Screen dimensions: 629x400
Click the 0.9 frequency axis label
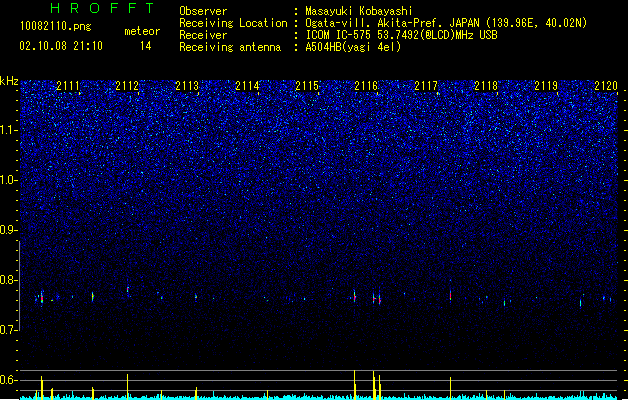(9, 230)
